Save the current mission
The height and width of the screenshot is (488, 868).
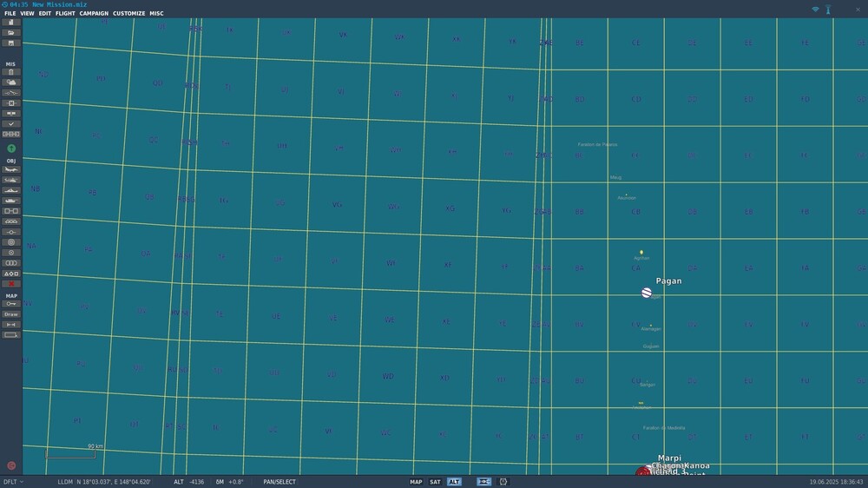tap(11, 43)
